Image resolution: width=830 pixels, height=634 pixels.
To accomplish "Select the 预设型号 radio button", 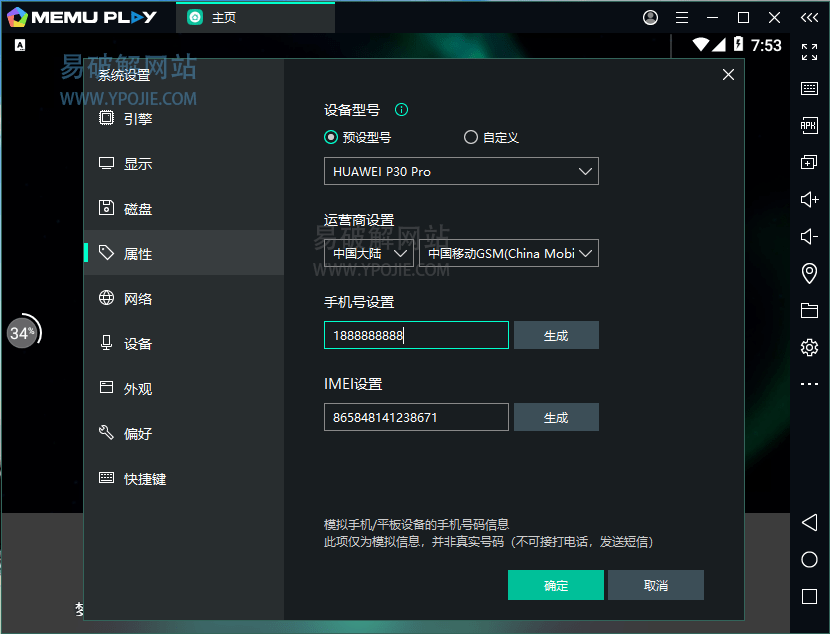I will pyautogui.click(x=331, y=138).
